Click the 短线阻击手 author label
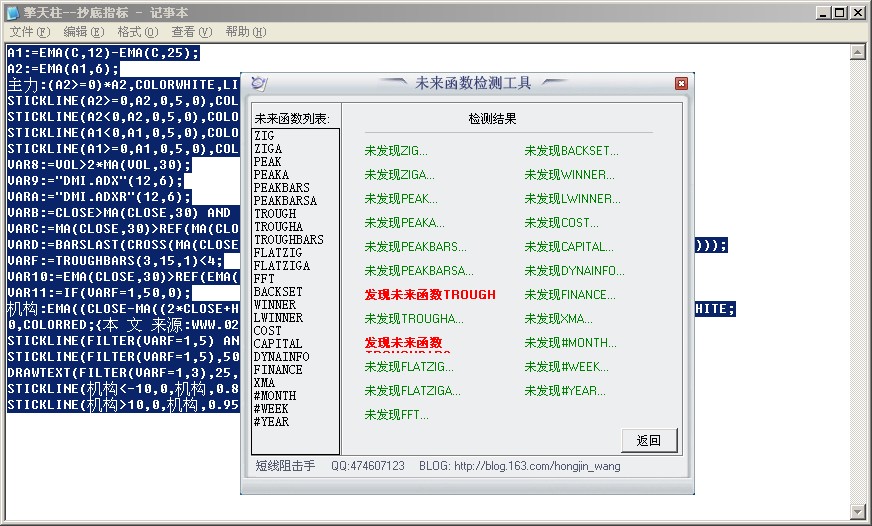The image size is (872, 526). pyautogui.click(x=285, y=466)
